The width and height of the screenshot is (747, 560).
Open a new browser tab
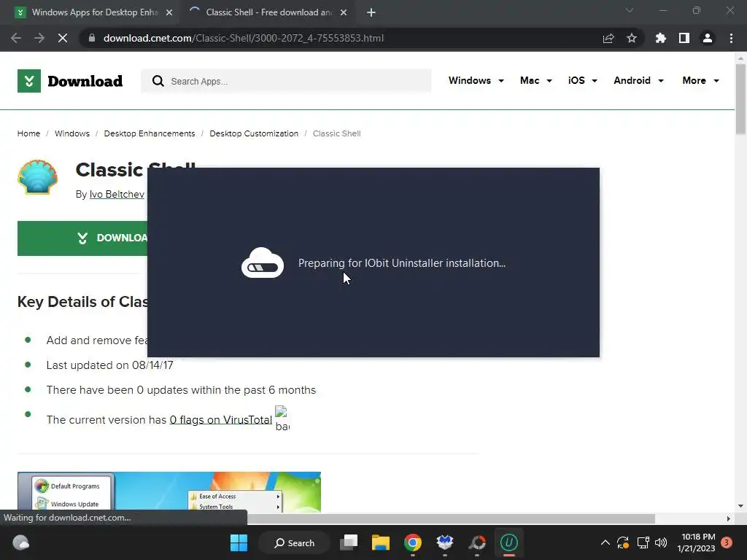371,13
